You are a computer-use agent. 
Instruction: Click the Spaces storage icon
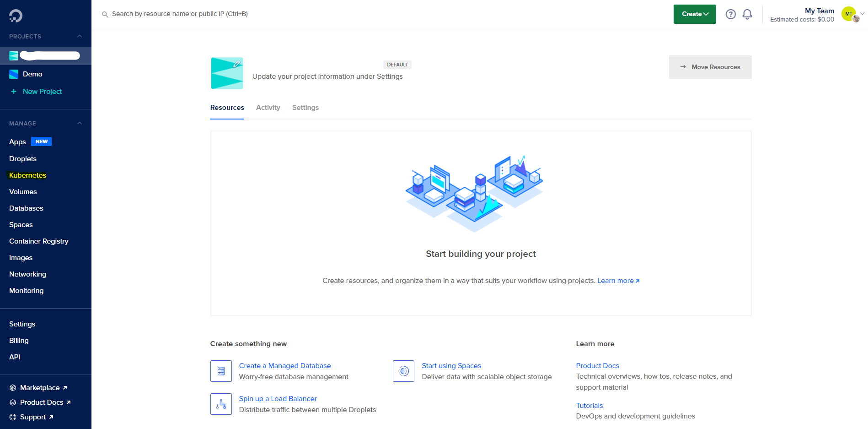(x=403, y=371)
